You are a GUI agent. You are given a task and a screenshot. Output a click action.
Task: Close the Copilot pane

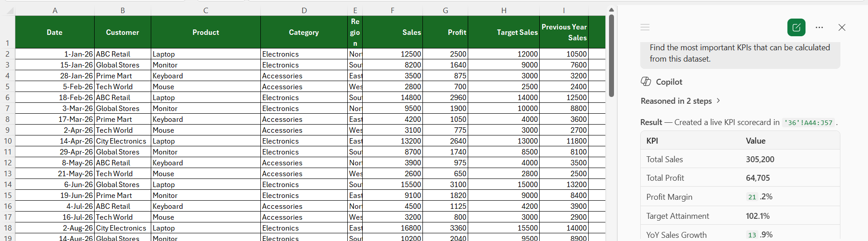(x=842, y=28)
